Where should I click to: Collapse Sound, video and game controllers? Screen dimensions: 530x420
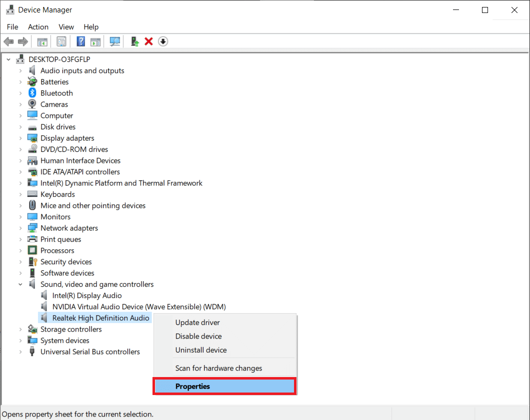tap(20, 284)
